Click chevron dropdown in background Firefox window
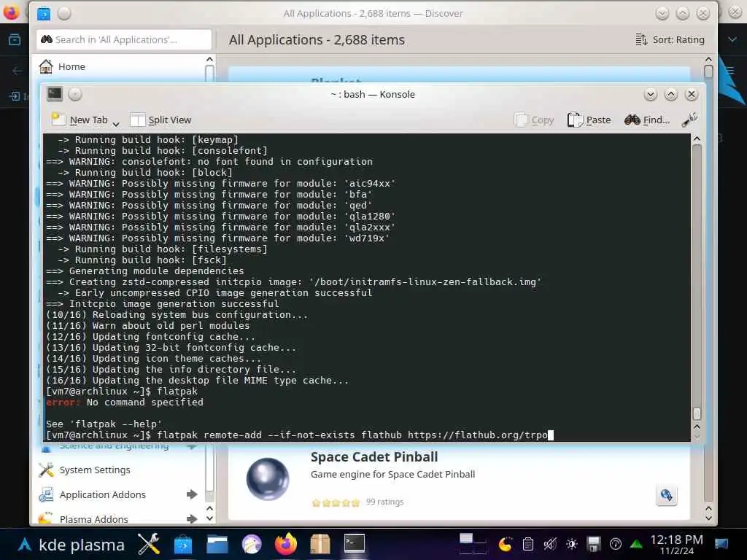Image resolution: width=747 pixels, height=560 pixels. (732, 39)
